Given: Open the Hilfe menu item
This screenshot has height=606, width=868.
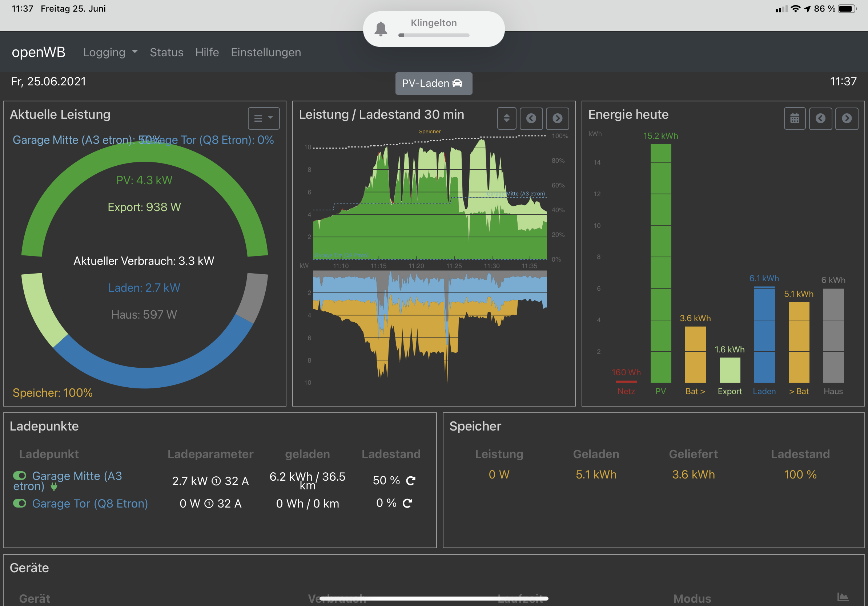Looking at the screenshot, I should pyautogui.click(x=207, y=52).
